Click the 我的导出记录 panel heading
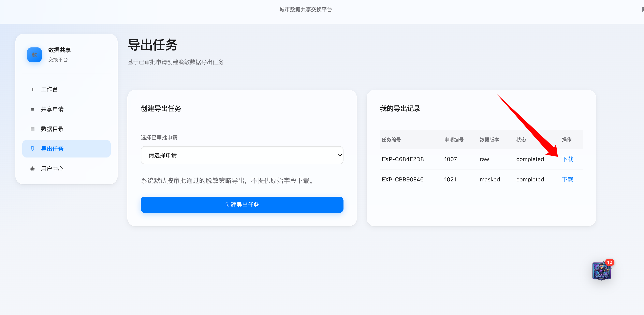The width and height of the screenshot is (644, 315). [x=400, y=108]
